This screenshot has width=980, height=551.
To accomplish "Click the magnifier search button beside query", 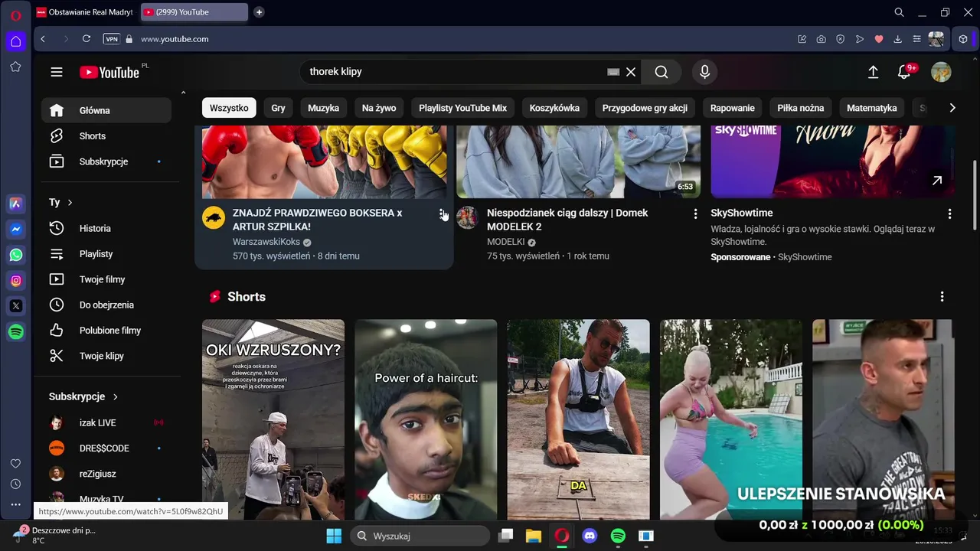I will [x=661, y=72].
